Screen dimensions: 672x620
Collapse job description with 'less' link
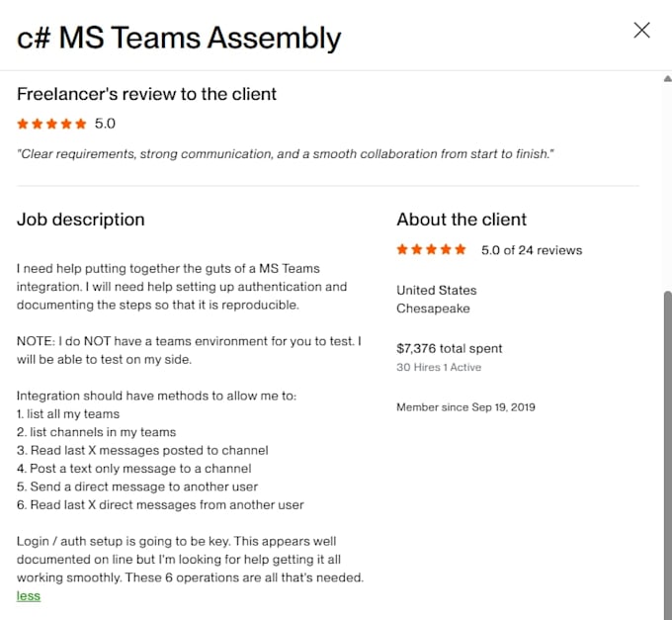[29, 596]
